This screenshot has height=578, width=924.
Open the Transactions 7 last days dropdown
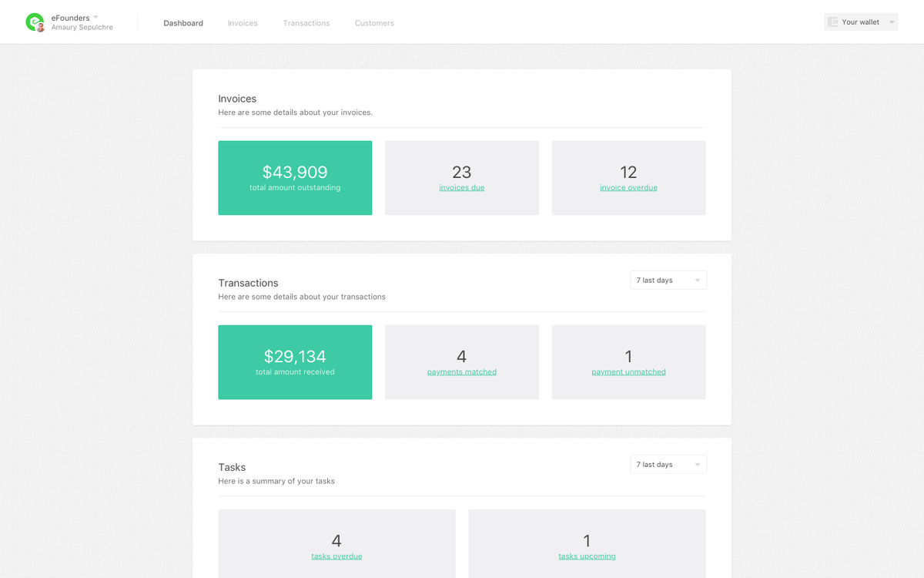coord(668,281)
